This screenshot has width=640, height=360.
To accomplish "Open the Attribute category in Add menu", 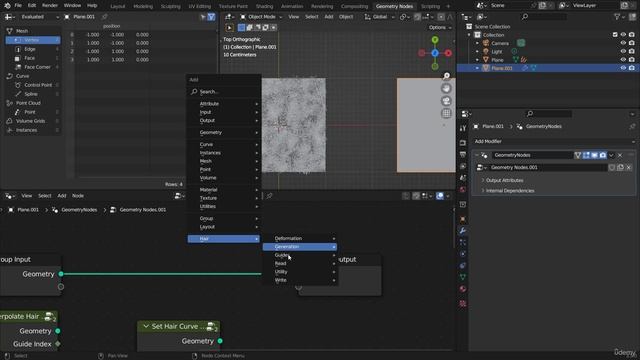I will [224, 104].
